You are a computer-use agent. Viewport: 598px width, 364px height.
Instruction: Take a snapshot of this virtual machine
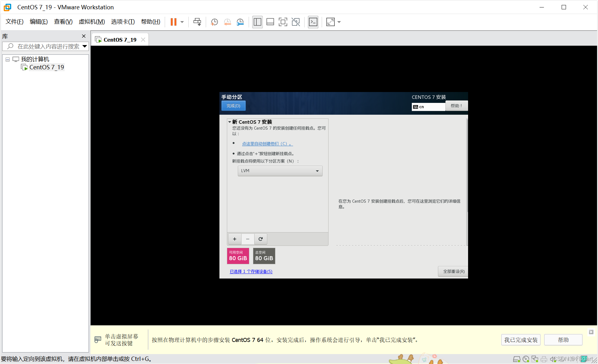pyautogui.click(x=214, y=22)
